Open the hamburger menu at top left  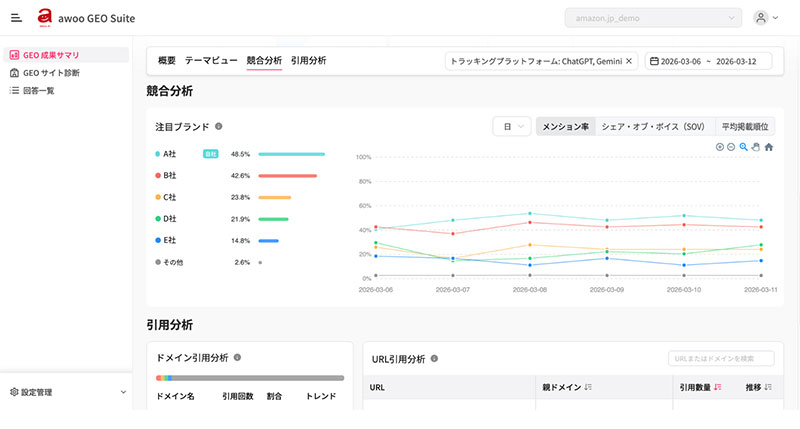[16, 18]
